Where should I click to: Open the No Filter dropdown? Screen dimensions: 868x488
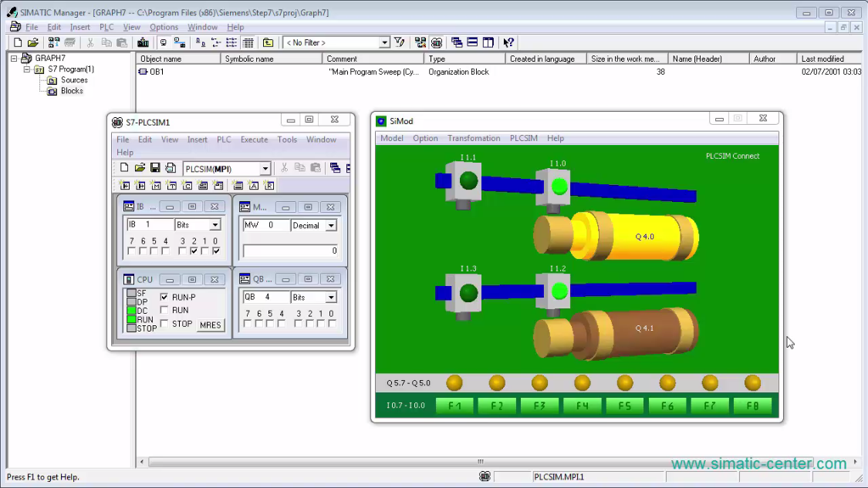pos(384,42)
